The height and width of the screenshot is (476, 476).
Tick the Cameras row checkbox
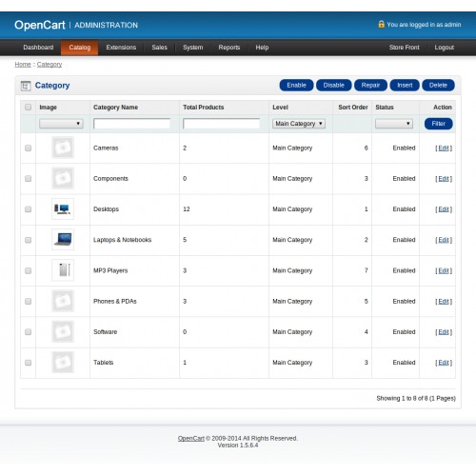point(28,148)
